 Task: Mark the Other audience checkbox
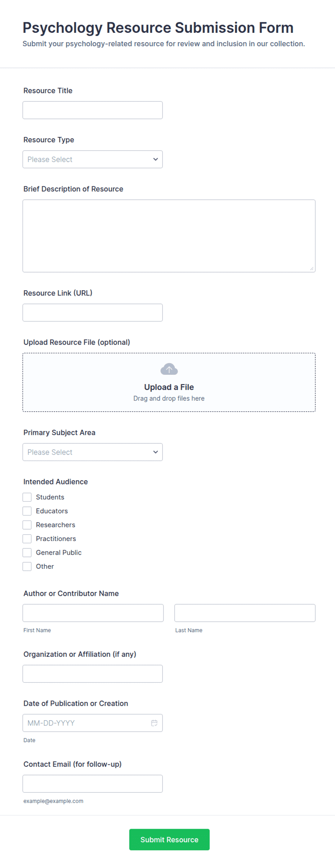[27, 567]
